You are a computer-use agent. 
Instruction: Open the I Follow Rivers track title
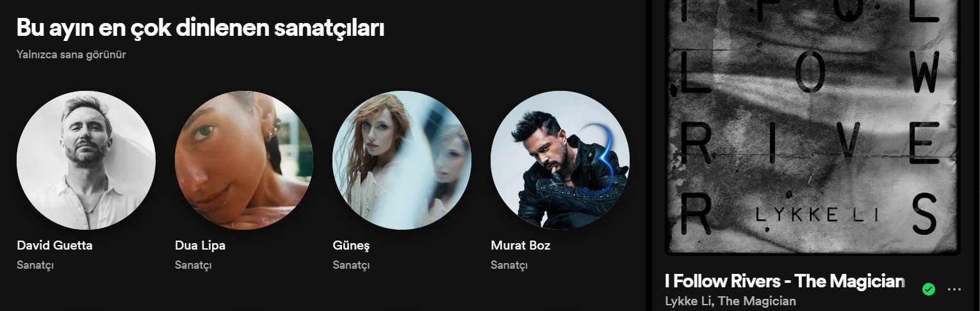tap(785, 281)
